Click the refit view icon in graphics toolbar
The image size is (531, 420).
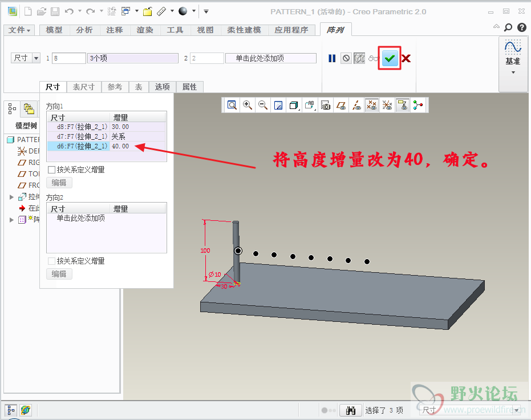point(232,105)
